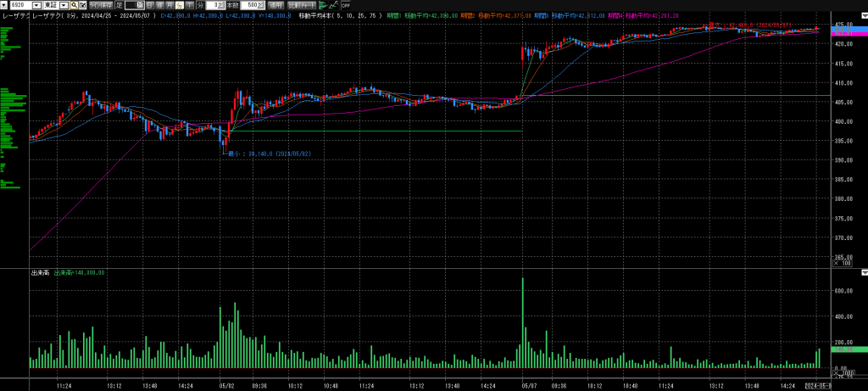This screenshot has height=391, width=868.
Task: Click the checklist icon beside the search magnifier
Action: (83, 5)
